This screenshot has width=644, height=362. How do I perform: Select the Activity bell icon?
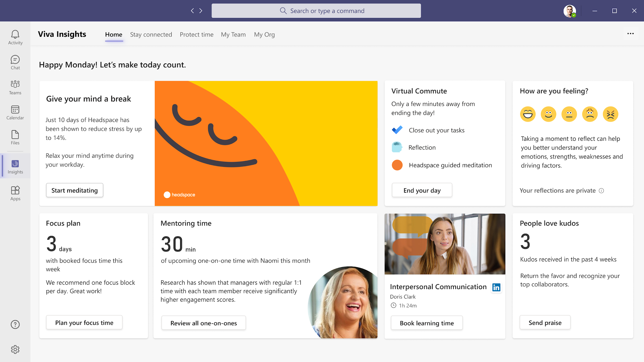pyautogui.click(x=15, y=36)
